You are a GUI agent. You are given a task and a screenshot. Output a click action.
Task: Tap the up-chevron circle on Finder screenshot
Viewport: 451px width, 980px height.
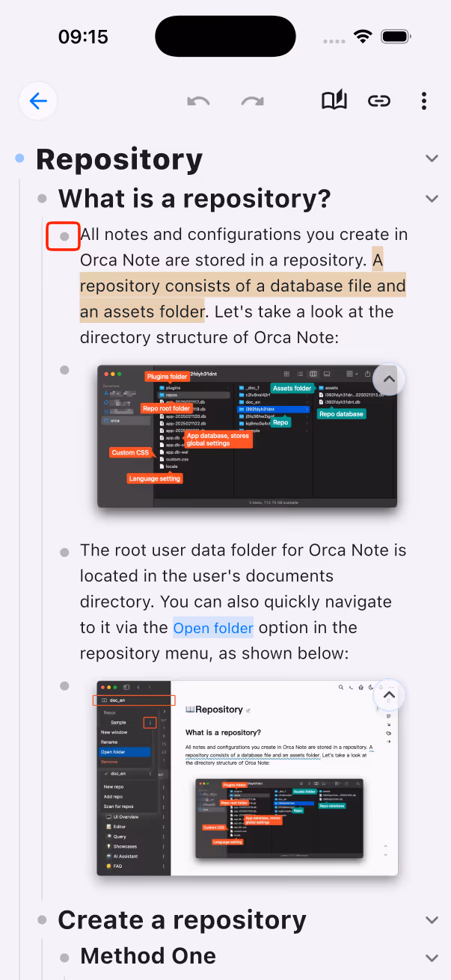[x=389, y=380]
